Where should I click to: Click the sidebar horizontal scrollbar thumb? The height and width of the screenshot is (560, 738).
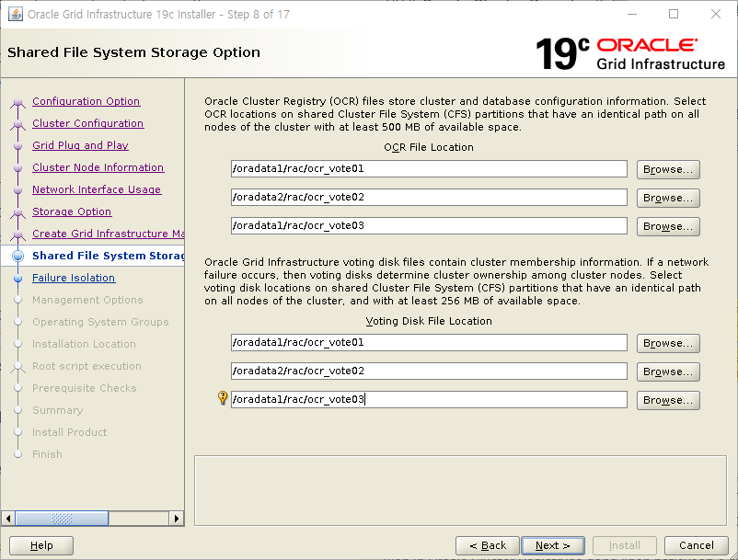click(62, 519)
